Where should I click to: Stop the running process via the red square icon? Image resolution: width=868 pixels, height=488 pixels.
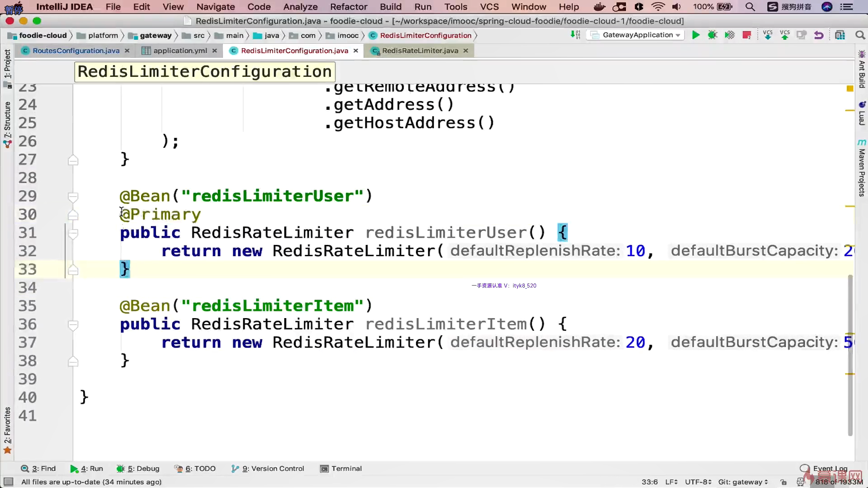(747, 35)
